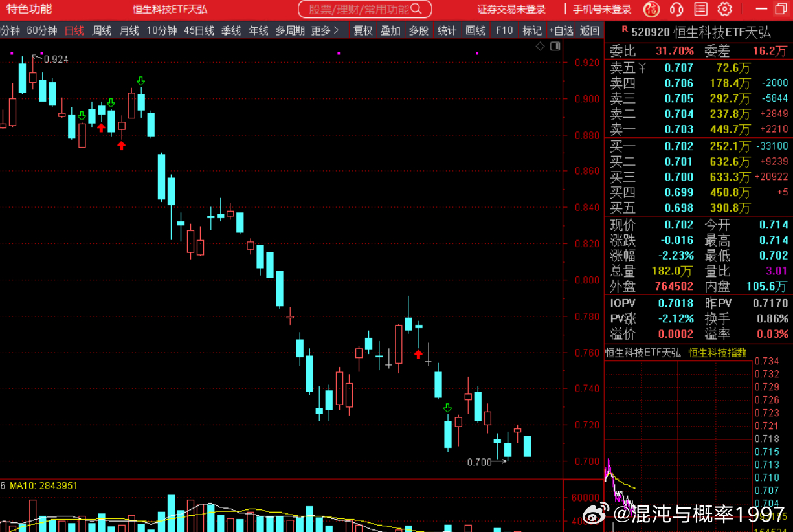Open the list/news icon in title bar
The image size is (793, 532).
pos(701,9)
